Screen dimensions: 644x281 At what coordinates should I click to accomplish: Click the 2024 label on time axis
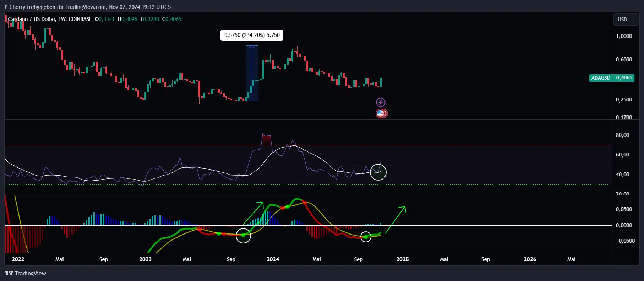pos(273,259)
